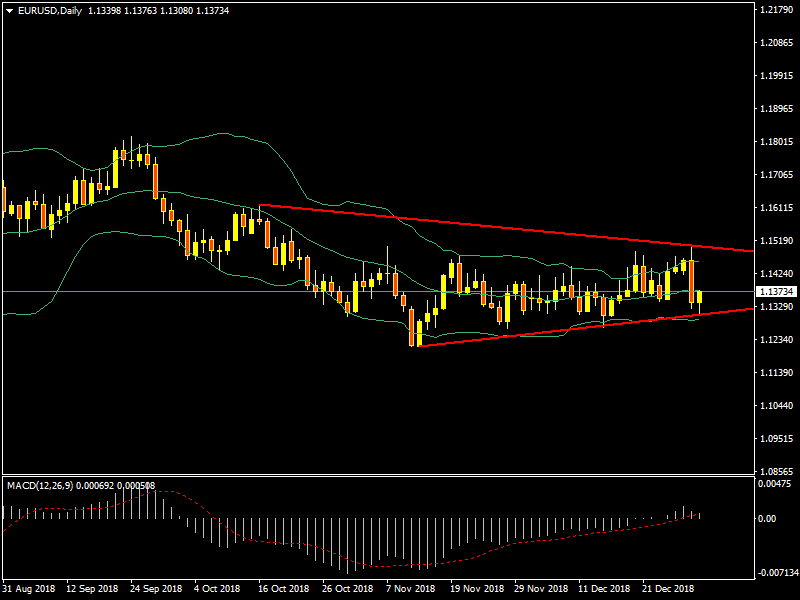Click the current price label 1.13734
The width and height of the screenshot is (800, 600).
coord(776,291)
